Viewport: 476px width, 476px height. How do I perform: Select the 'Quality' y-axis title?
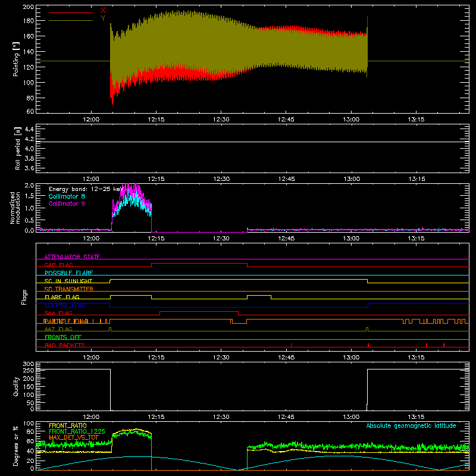(16, 386)
